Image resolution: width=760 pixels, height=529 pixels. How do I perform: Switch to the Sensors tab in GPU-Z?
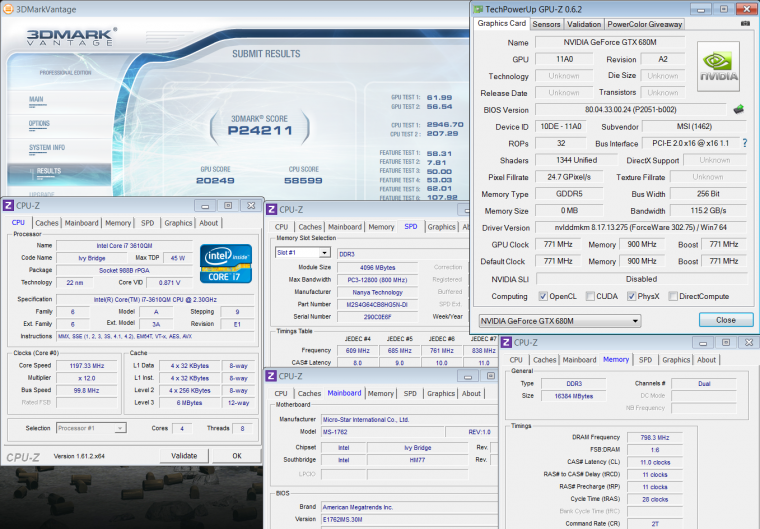coord(546,23)
